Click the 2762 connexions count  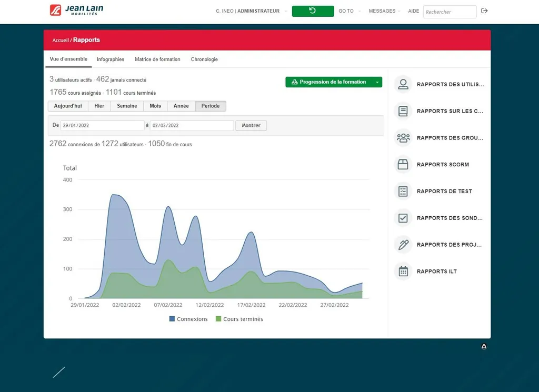[75, 144]
